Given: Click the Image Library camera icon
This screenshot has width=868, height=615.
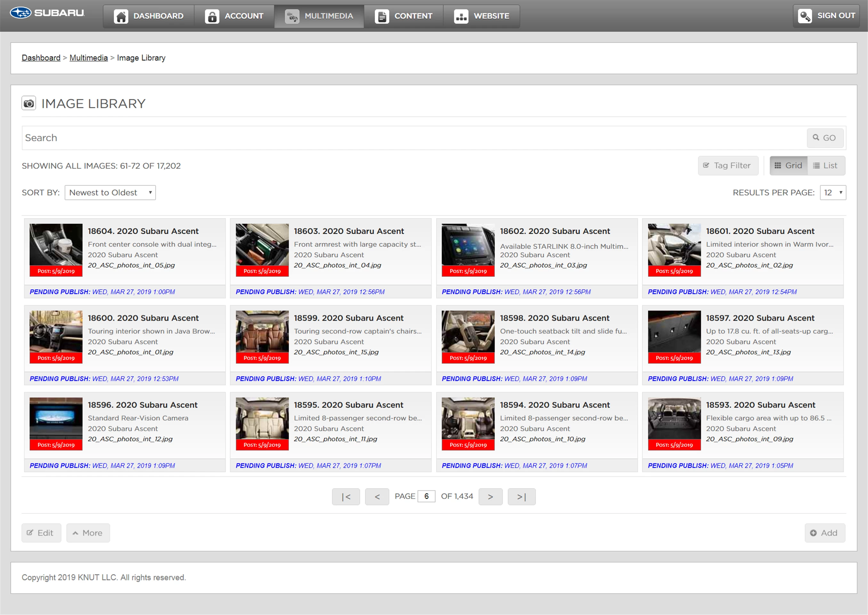Looking at the screenshot, I should (x=29, y=103).
